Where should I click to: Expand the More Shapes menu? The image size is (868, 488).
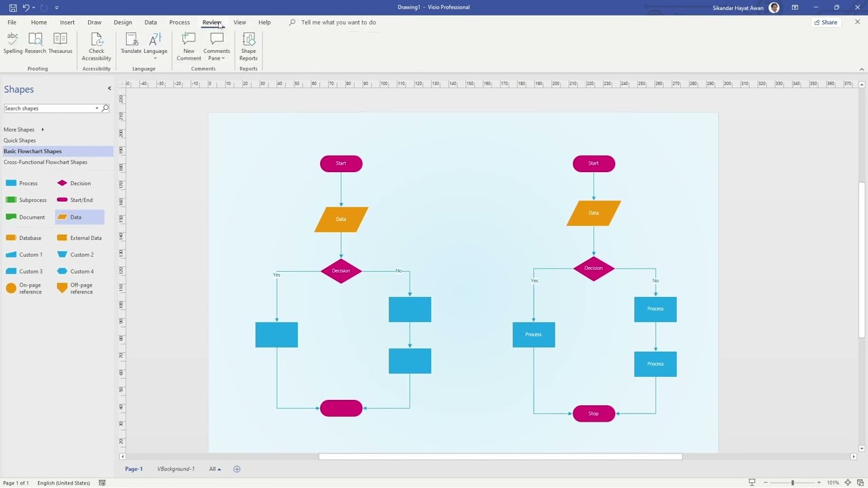click(x=24, y=129)
